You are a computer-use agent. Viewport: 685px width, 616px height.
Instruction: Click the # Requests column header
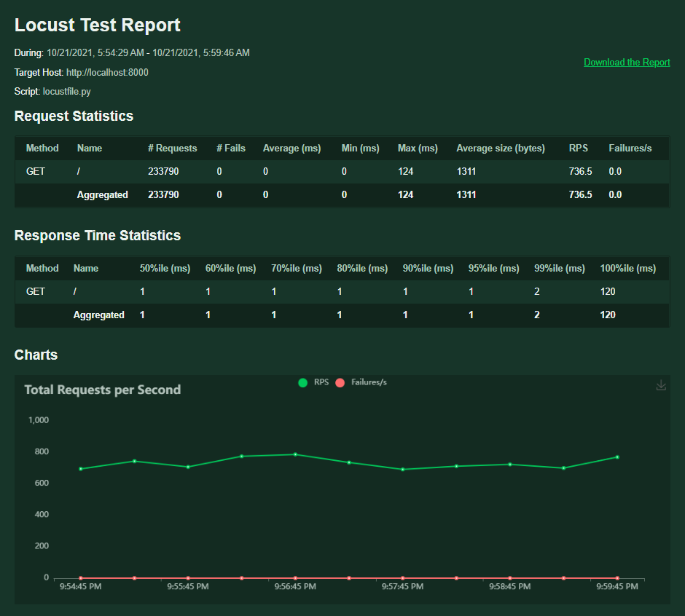173,148
